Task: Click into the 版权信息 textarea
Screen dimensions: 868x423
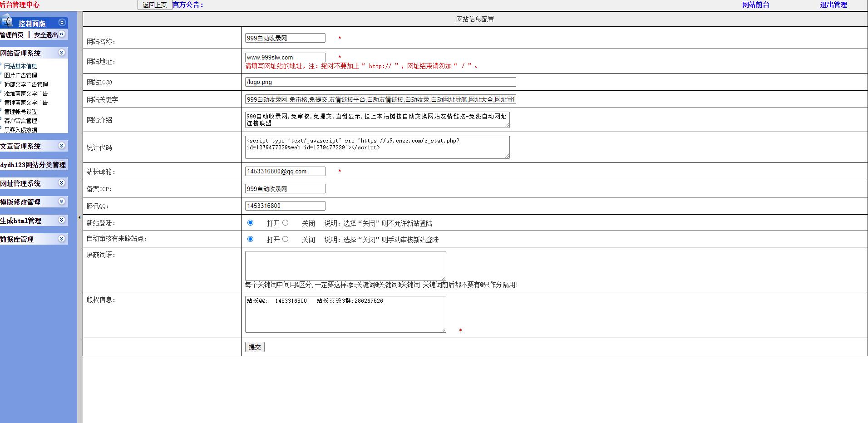Action: (345, 314)
